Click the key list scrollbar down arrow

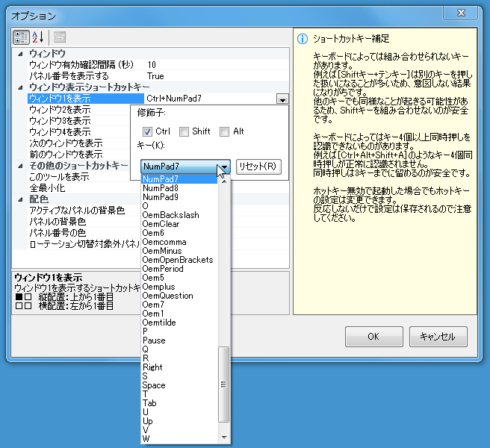223,438
